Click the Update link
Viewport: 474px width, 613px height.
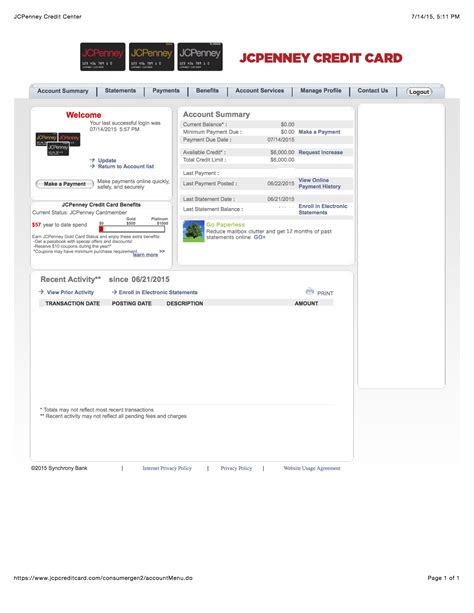(x=107, y=160)
